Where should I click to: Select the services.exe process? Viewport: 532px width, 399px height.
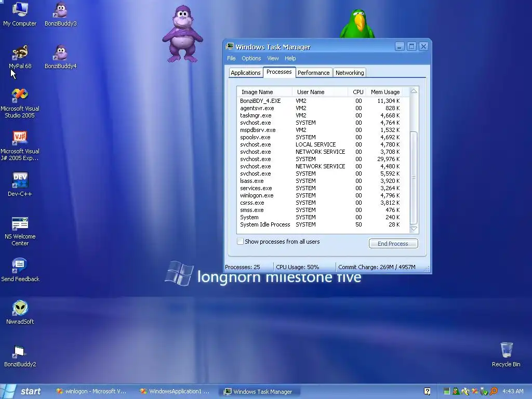[323, 188]
